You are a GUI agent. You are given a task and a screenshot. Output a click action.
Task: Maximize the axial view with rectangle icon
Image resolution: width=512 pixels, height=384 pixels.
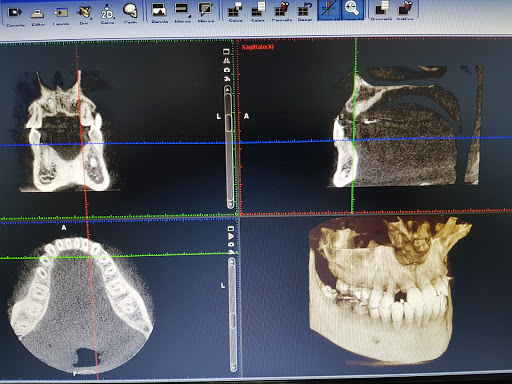[231, 228]
